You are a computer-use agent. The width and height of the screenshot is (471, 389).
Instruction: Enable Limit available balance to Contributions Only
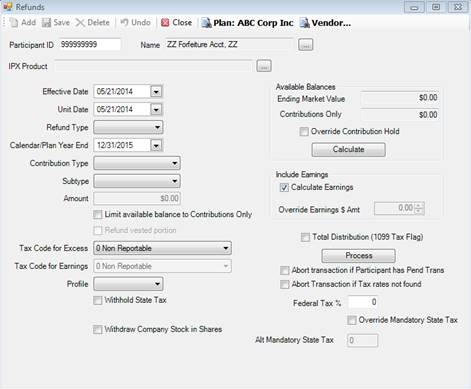(x=98, y=214)
